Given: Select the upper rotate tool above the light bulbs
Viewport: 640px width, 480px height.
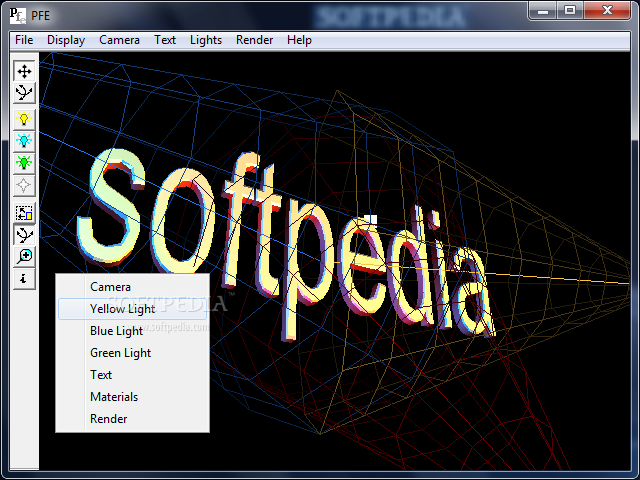Looking at the screenshot, I should pyautogui.click(x=24, y=93).
